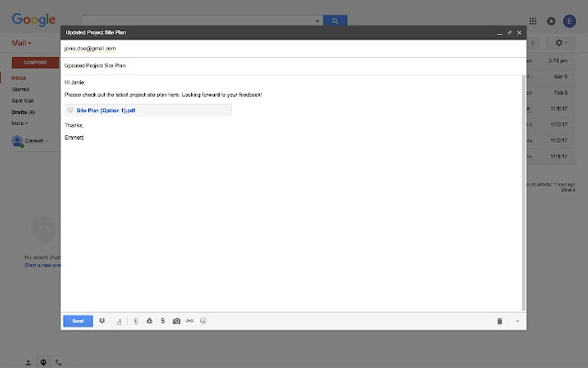Click the 'Please check out the latest project' sentence

coord(164,95)
